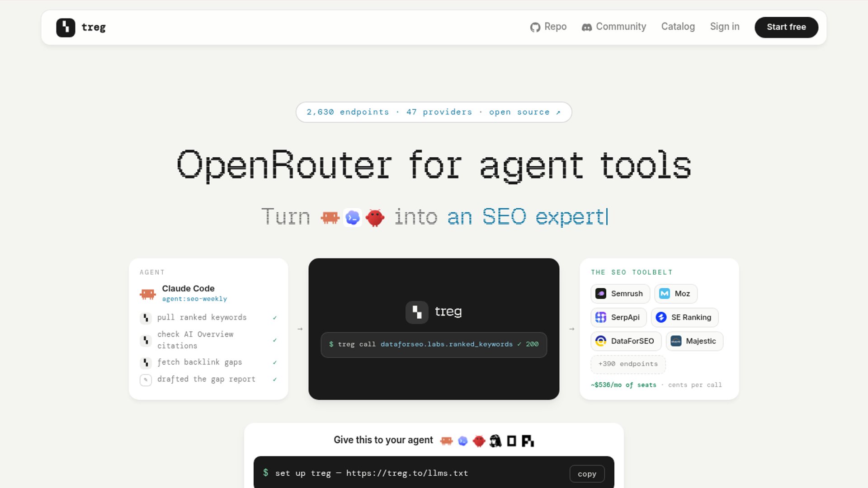Click the SE Ranking logo icon

[661, 317]
